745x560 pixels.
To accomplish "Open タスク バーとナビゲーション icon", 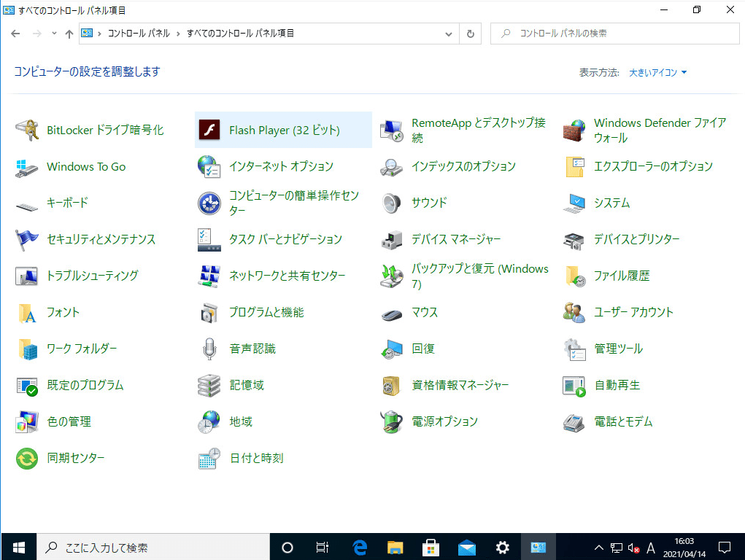I will coord(209,239).
